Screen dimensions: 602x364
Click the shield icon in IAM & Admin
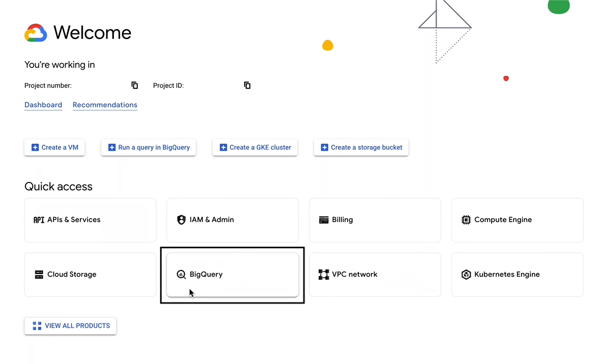181,220
